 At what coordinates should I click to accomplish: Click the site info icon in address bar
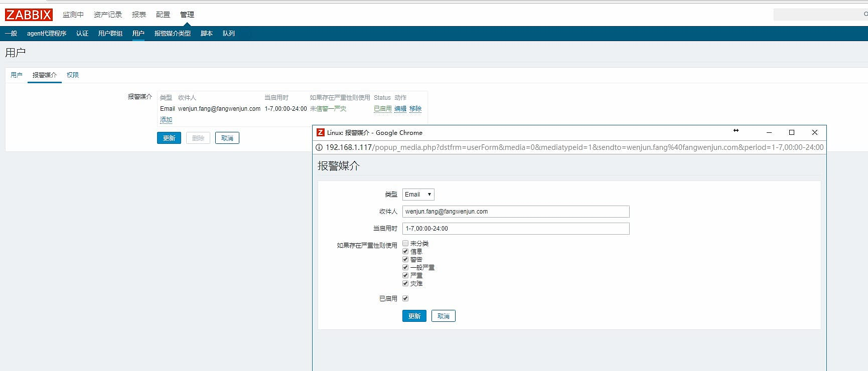(319, 147)
